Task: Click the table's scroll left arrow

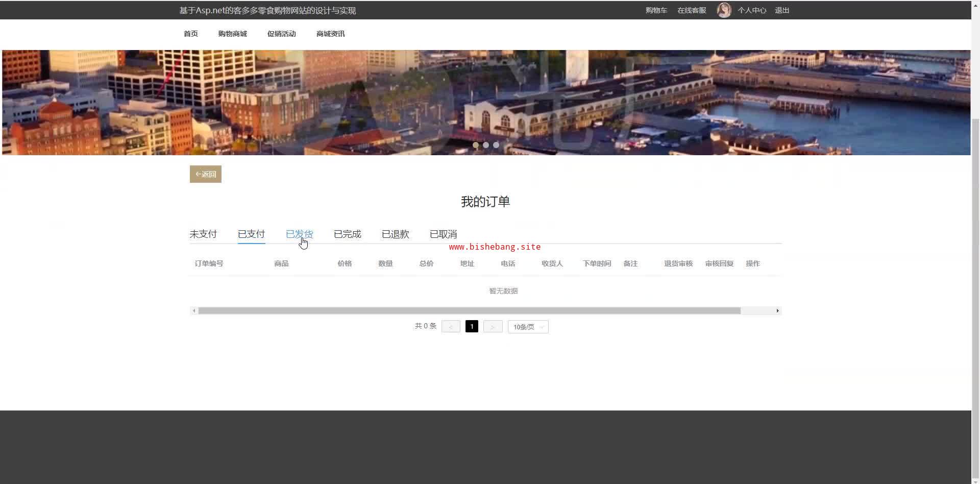Action: tap(194, 311)
